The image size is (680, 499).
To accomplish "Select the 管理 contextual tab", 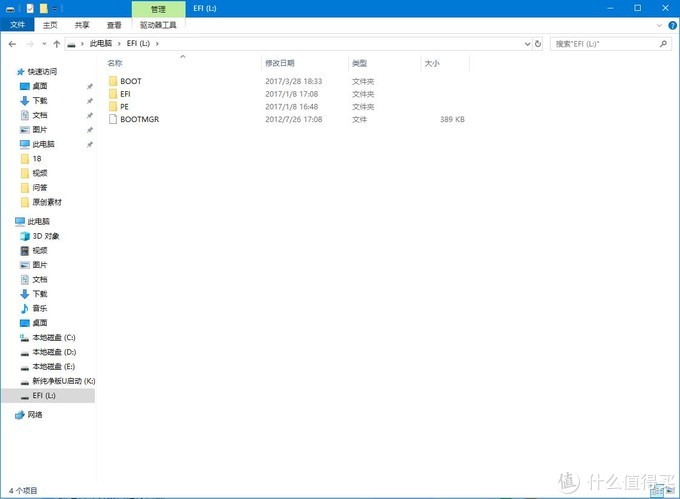I will tap(158, 9).
